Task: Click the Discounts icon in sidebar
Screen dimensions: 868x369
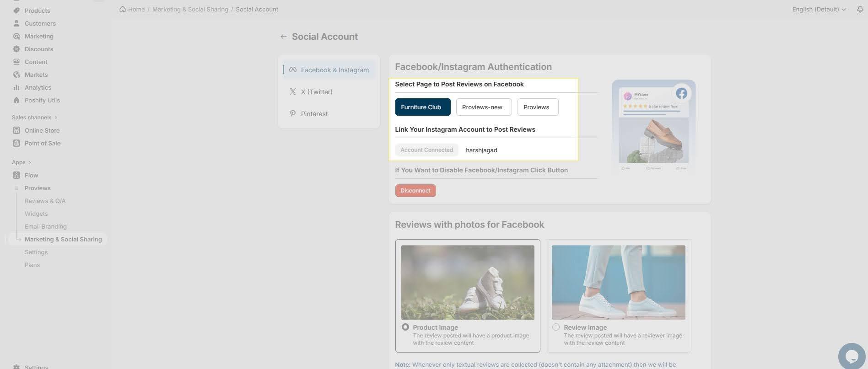Action: point(16,49)
